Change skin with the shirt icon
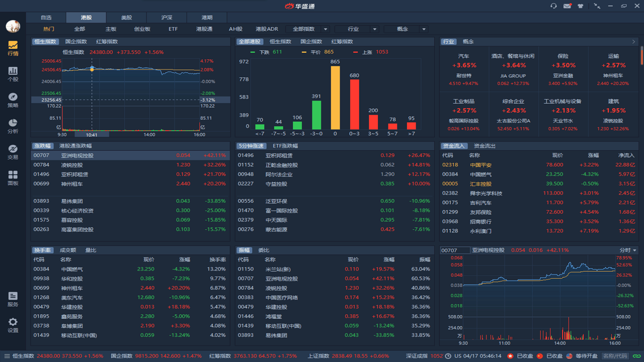 click(581, 6)
